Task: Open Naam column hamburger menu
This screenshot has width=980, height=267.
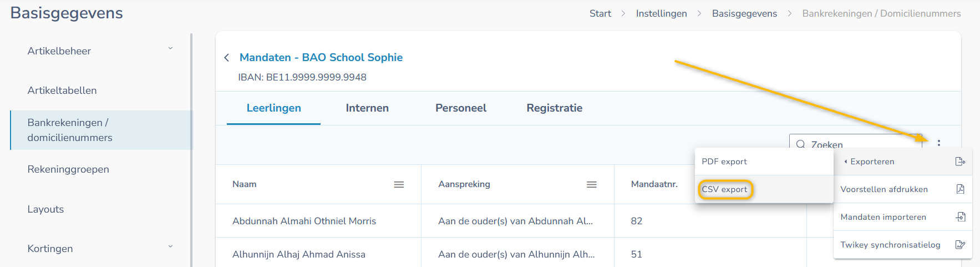Action: click(x=399, y=184)
